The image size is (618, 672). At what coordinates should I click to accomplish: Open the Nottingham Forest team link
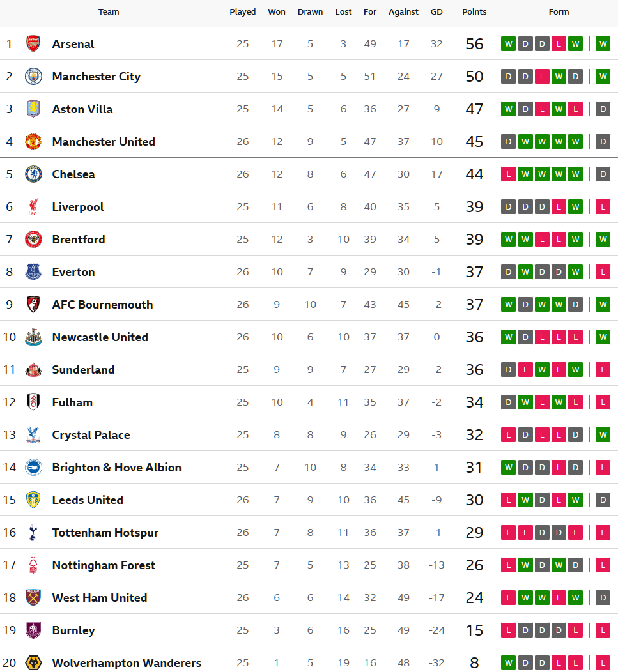[104, 565]
